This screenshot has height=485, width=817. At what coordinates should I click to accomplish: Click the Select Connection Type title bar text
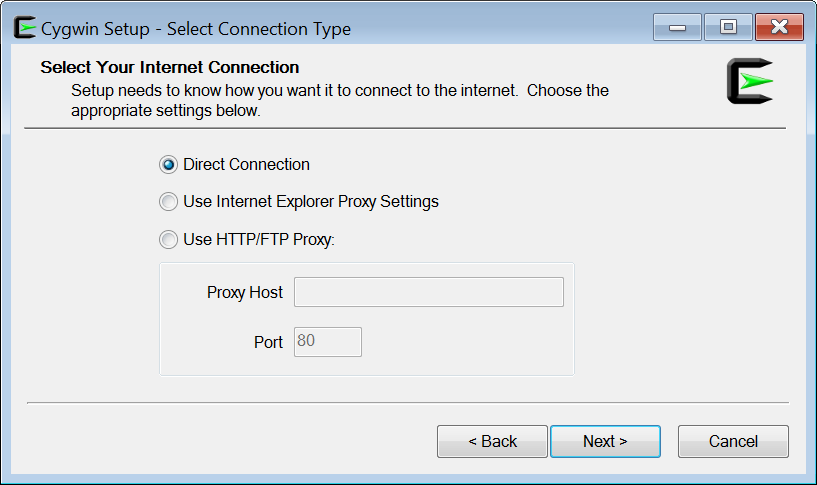[259, 29]
